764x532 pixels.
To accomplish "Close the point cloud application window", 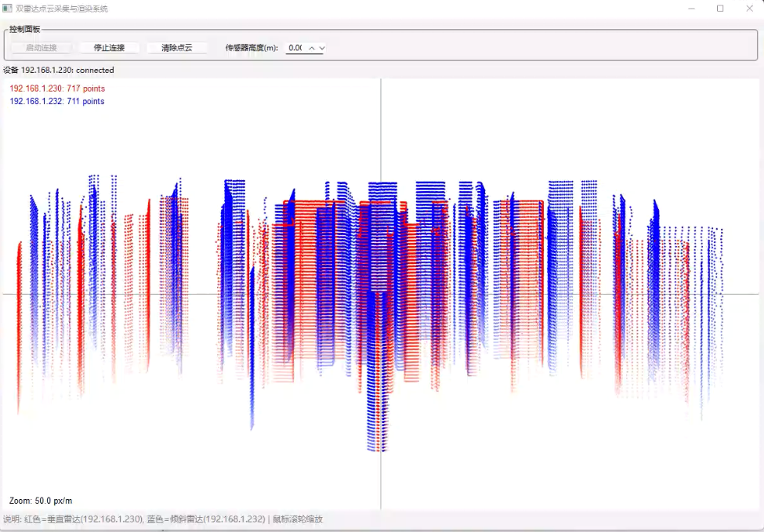I will 748,9.
